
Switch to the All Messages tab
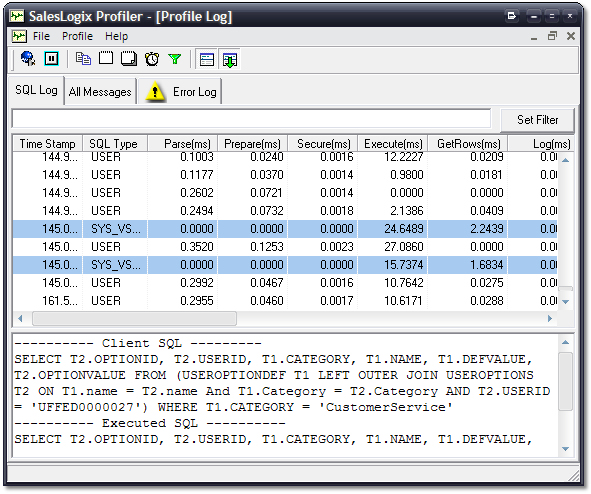click(x=100, y=92)
